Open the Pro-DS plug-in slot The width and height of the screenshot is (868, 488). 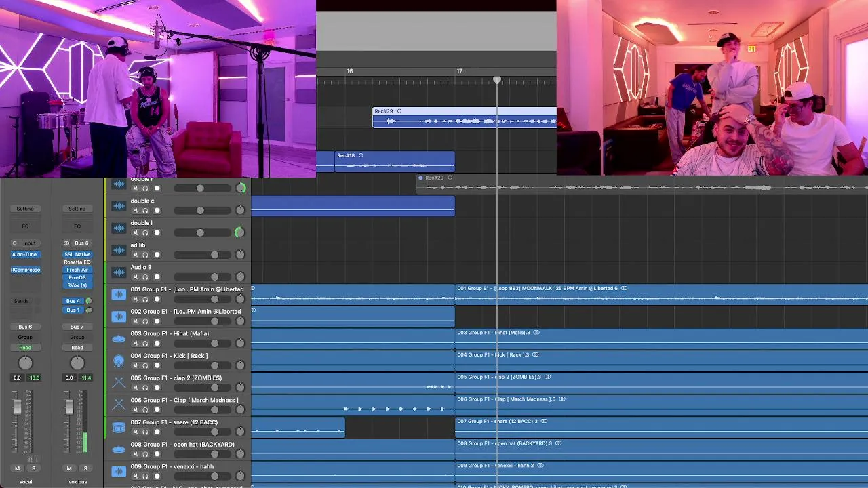(x=77, y=277)
